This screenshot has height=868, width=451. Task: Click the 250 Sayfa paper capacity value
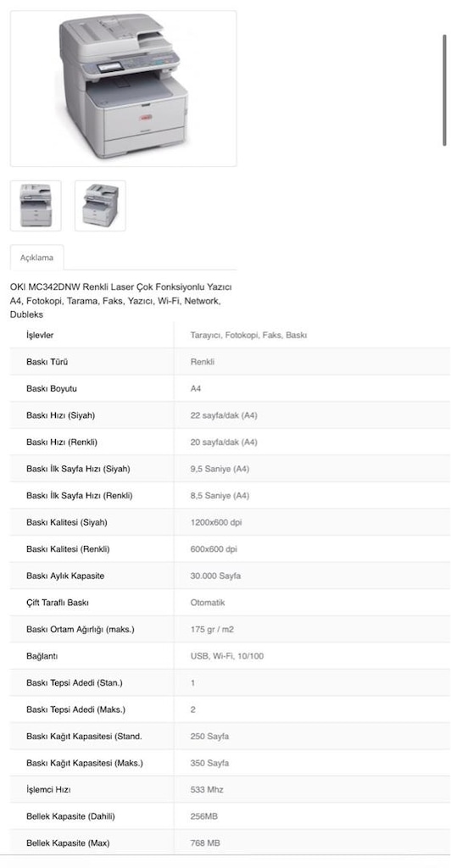tap(209, 737)
